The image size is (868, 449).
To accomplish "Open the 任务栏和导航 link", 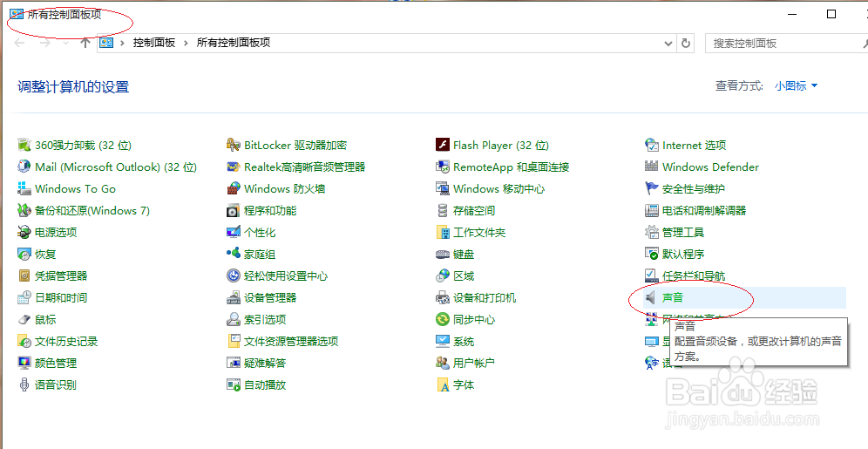I will [x=694, y=276].
